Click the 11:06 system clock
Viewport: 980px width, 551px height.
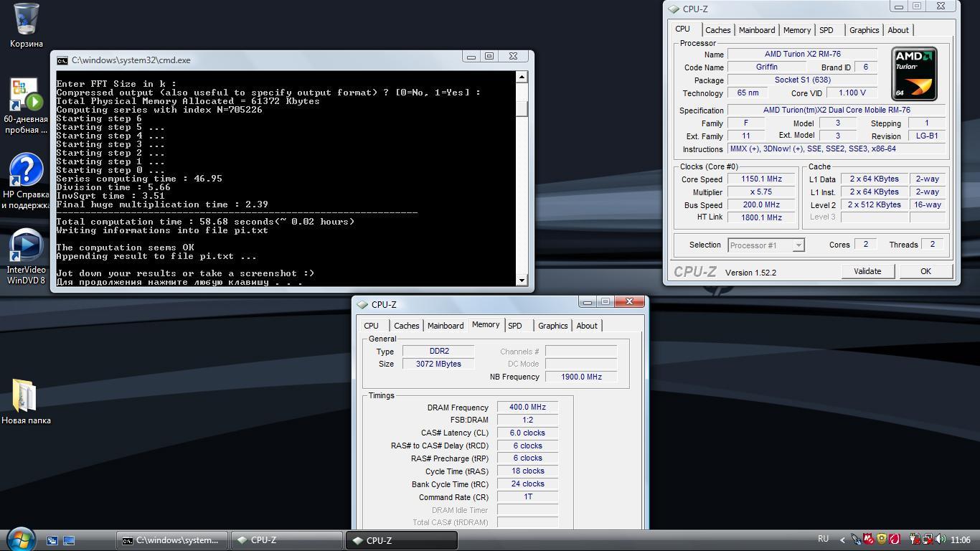click(960, 540)
